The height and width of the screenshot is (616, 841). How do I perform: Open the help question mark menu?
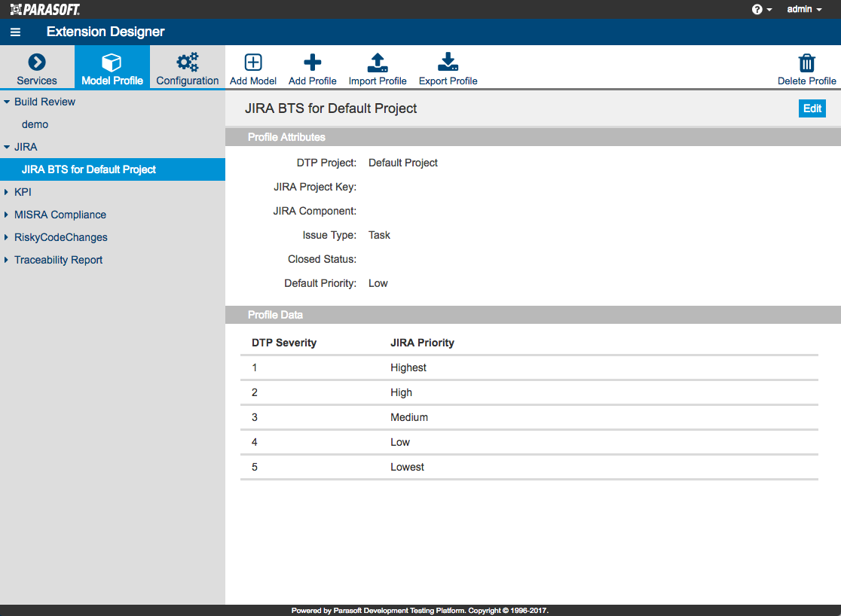pos(762,10)
